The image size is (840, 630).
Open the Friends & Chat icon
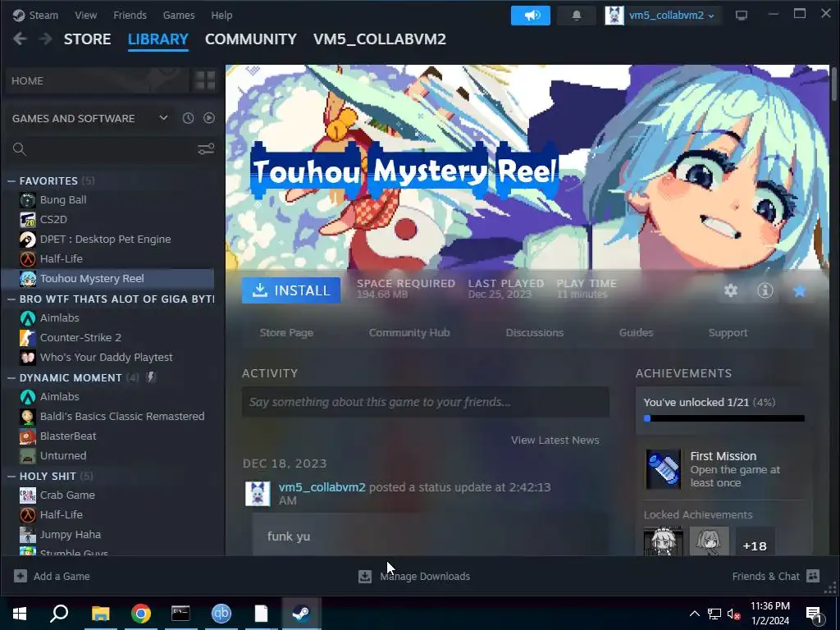(813, 576)
